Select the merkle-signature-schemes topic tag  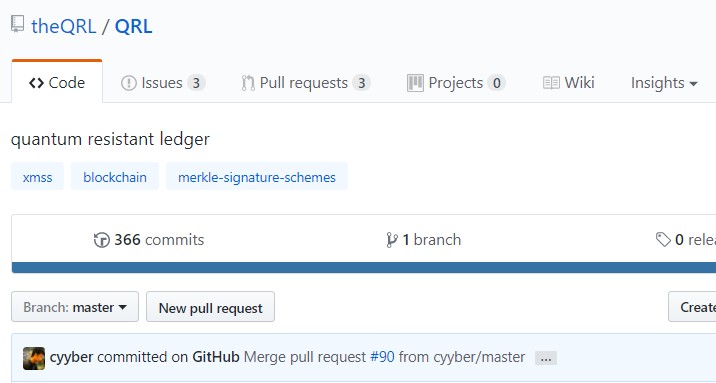point(257,177)
